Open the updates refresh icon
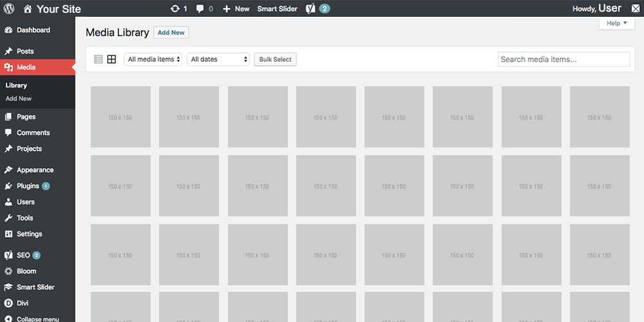The width and height of the screenshot is (644, 322). [175, 9]
